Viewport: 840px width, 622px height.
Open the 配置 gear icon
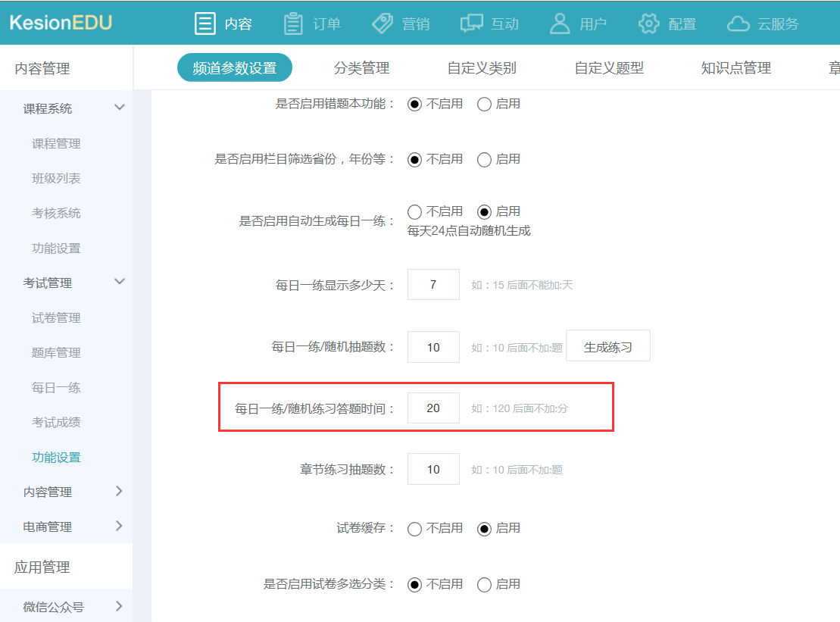click(648, 23)
